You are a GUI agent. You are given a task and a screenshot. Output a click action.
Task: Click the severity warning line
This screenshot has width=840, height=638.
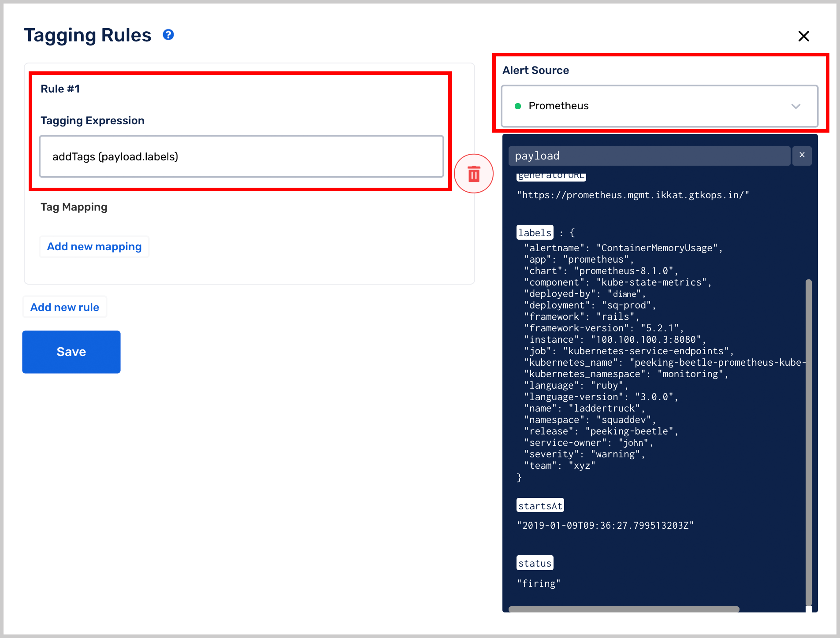[x=584, y=454]
